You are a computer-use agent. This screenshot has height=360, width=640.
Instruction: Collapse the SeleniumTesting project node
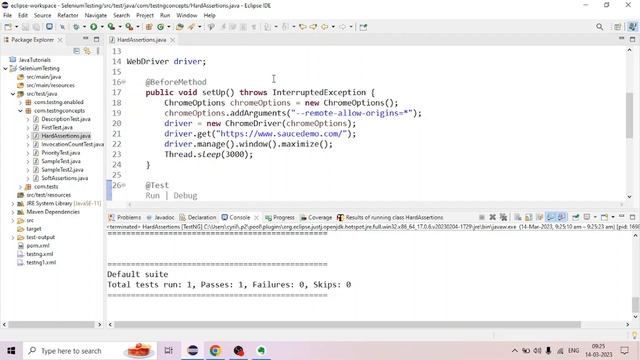coord(5,68)
